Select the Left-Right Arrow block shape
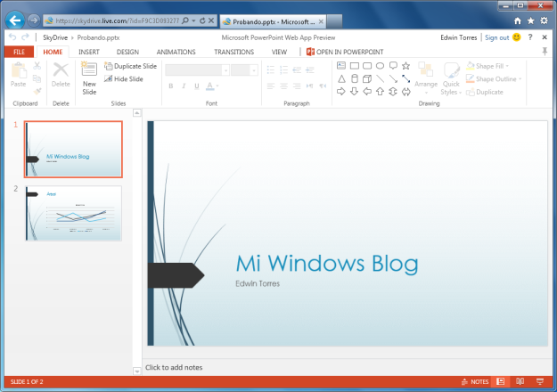The image size is (557, 392). pos(406,92)
